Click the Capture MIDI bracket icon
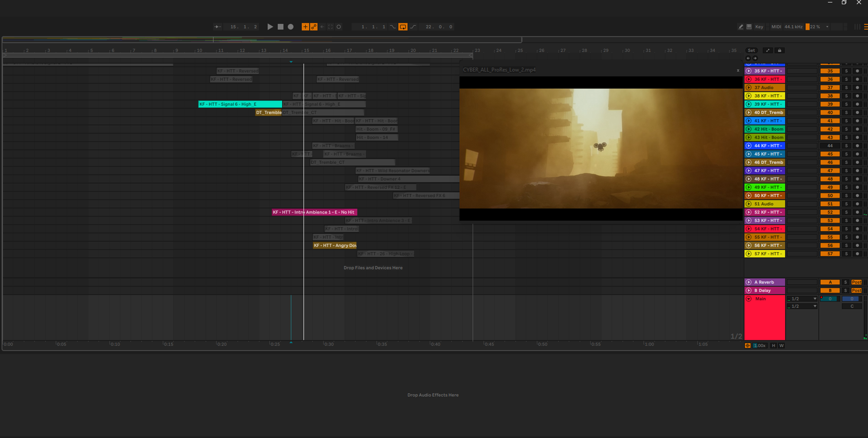868x438 pixels. click(x=330, y=27)
